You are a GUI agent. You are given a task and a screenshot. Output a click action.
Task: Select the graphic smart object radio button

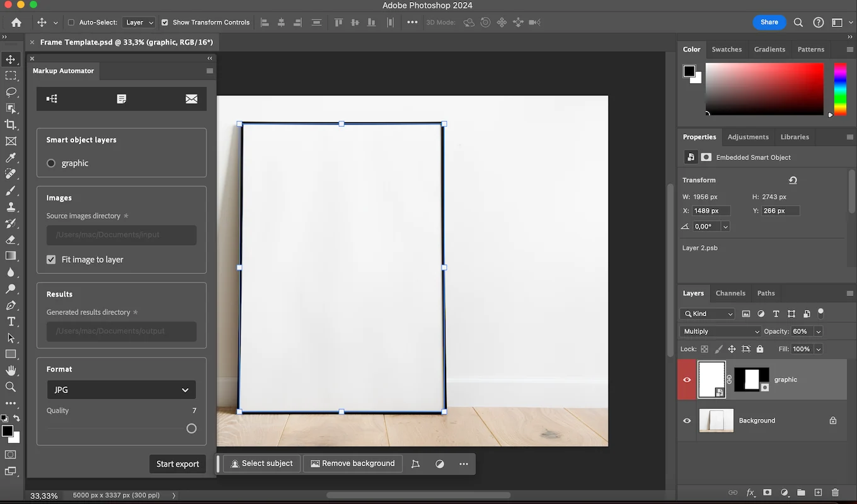51,163
